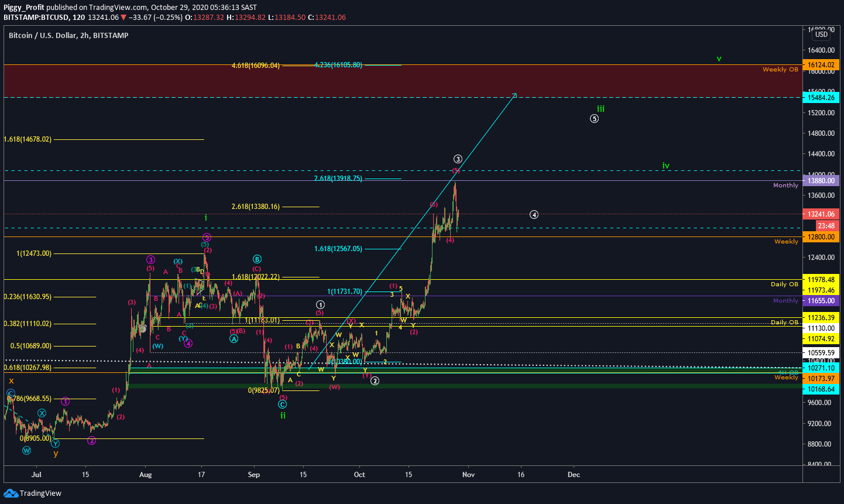The height and width of the screenshot is (504, 844).
Task: Click the white 10559.59 price label
Action: (821, 353)
